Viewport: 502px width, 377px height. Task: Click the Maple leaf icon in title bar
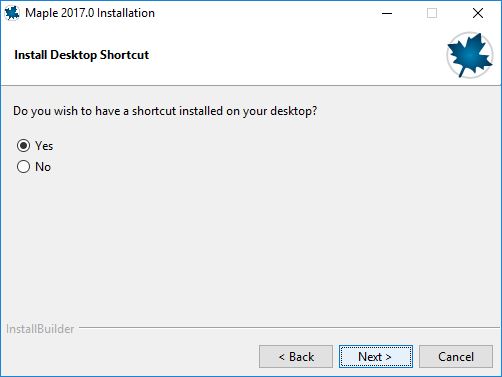pos(12,13)
